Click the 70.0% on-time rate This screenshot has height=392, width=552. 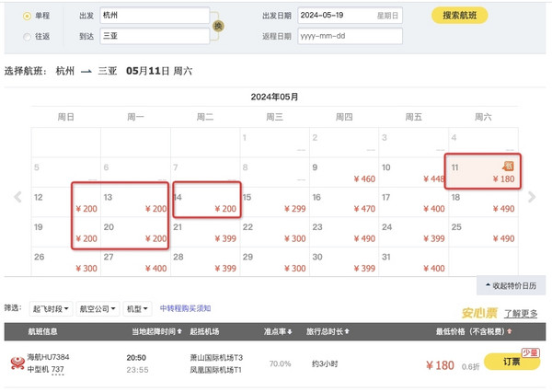(x=281, y=363)
